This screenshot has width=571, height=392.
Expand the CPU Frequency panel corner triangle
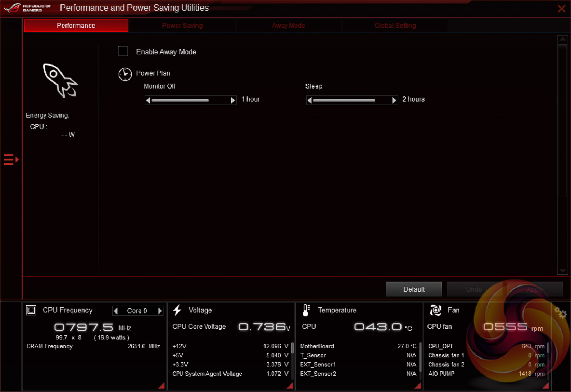click(x=162, y=386)
